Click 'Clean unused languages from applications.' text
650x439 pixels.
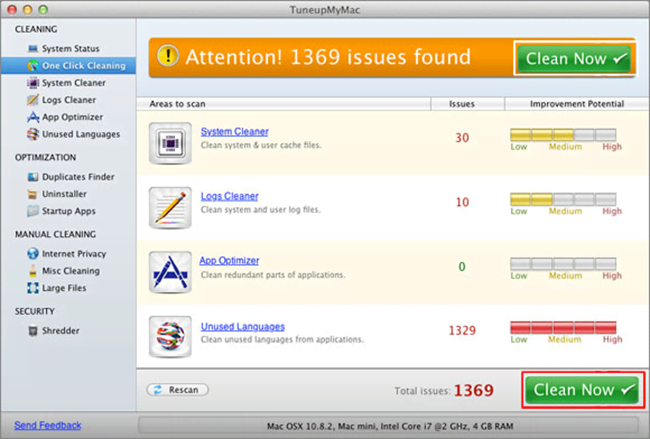(282, 340)
